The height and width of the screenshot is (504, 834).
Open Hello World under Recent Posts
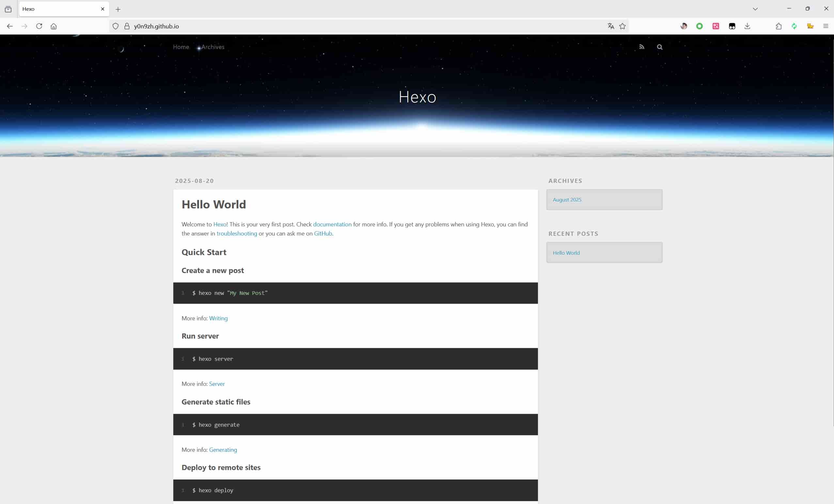[x=566, y=253]
